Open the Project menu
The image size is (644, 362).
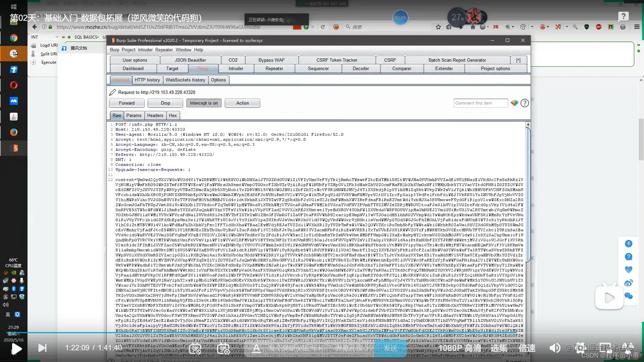(x=128, y=50)
